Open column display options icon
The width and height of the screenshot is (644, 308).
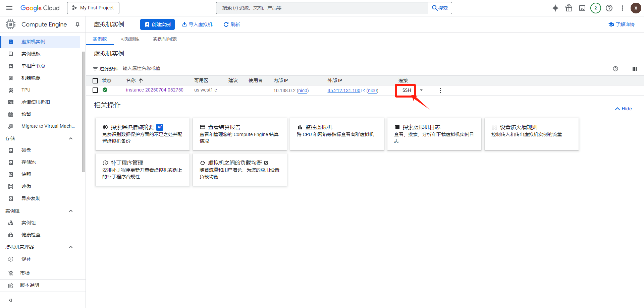pos(635,69)
